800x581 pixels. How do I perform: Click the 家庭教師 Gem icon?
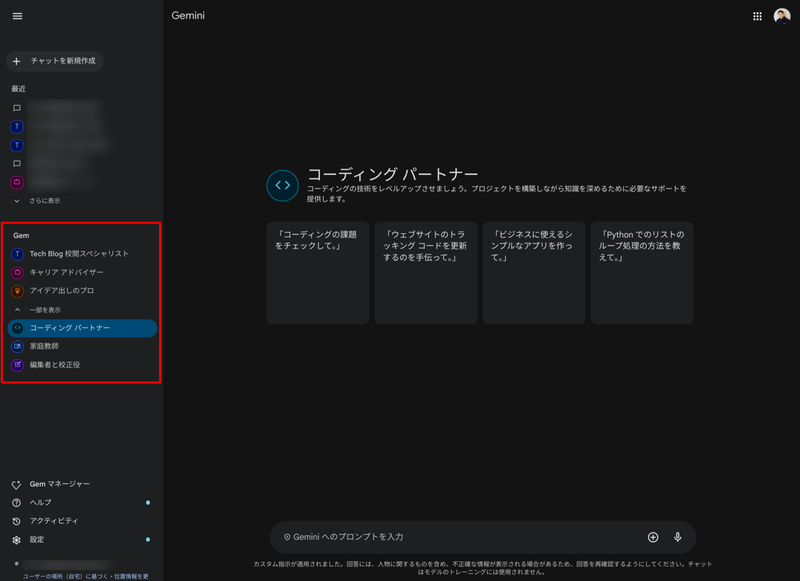pyautogui.click(x=17, y=346)
